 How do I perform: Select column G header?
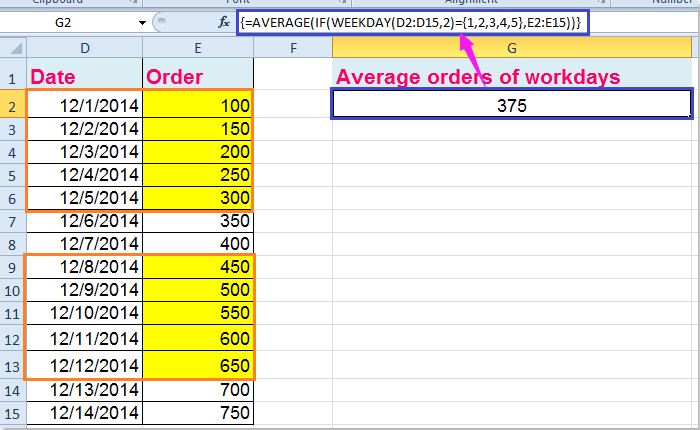coord(512,48)
